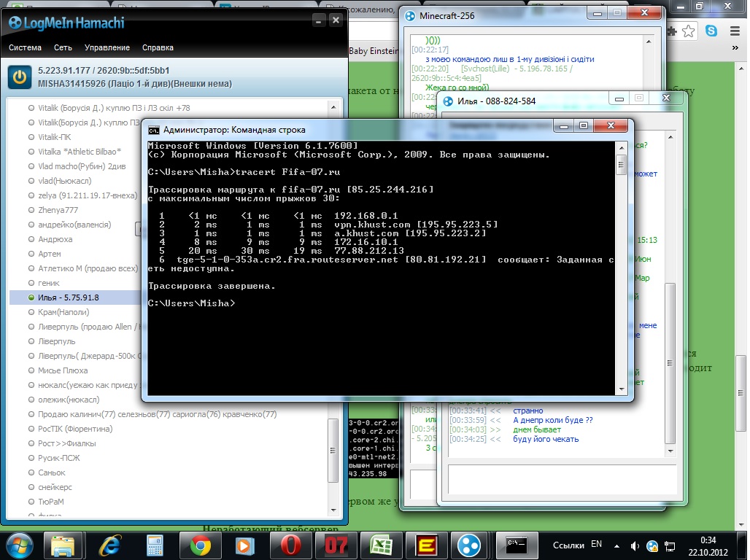Select peer Vitalik-ПК in Hamachi list

tap(55, 137)
